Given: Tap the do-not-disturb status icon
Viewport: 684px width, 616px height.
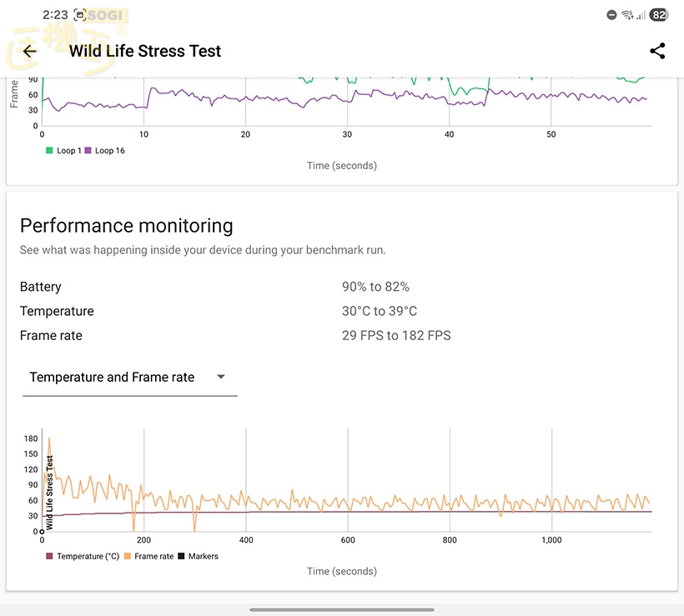Looking at the screenshot, I should coord(611,15).
